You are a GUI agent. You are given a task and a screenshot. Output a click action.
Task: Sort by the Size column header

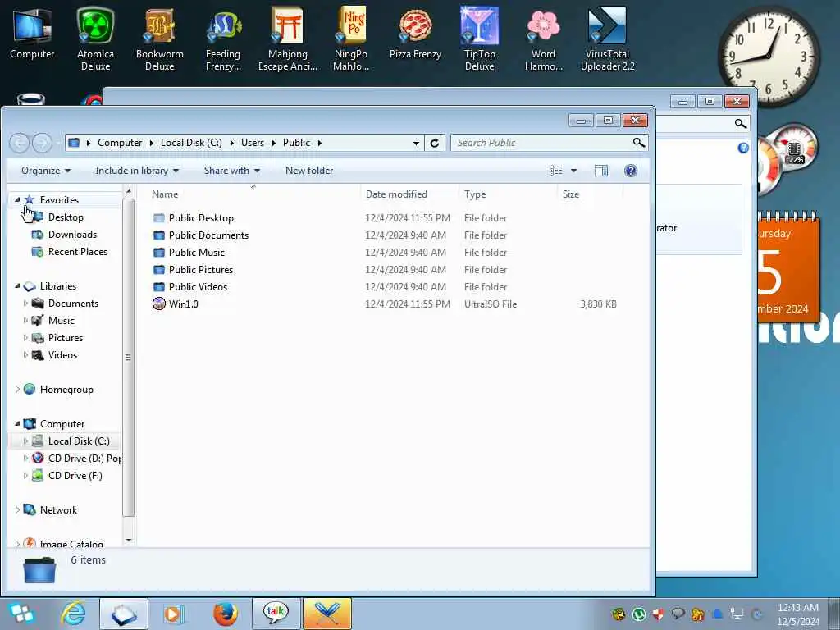point(590,194)
